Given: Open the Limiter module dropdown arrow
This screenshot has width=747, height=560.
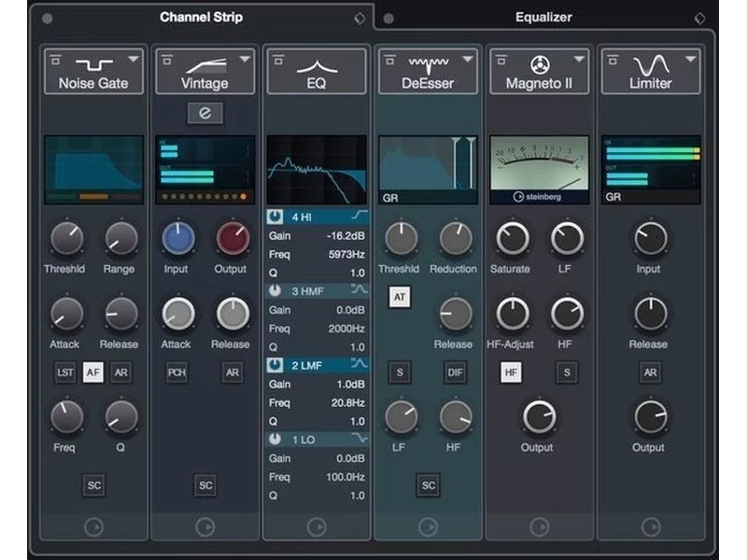Looking at the screenshot, I should (x=691, y=59).
